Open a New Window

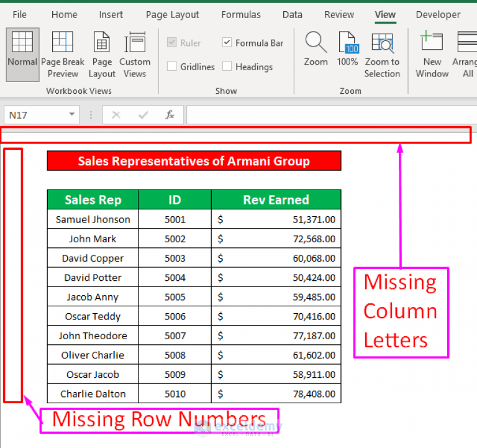click(432, 55)
